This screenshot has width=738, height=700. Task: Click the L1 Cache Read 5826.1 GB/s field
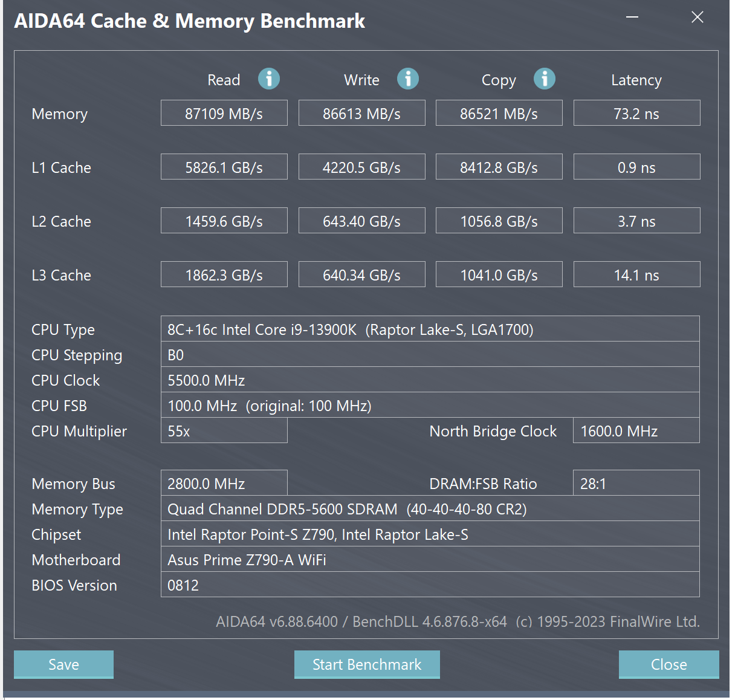pyautogui.click(x=224, y=167)
